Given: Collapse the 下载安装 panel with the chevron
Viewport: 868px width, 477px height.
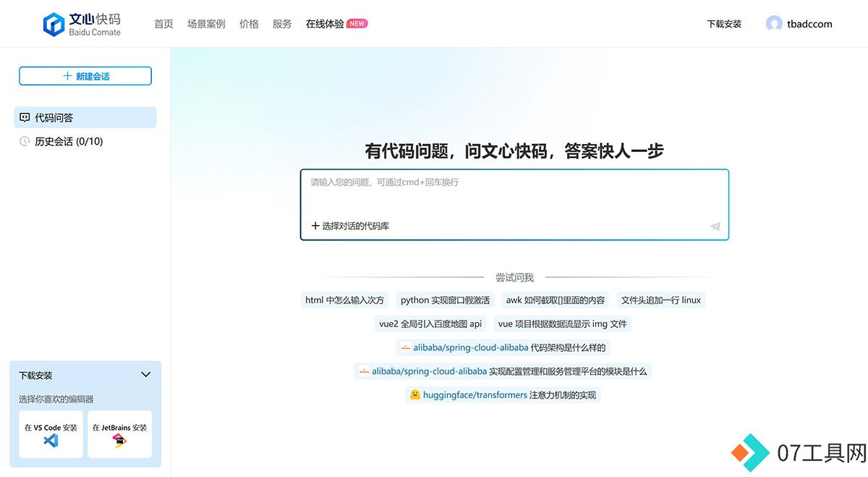Looking at the screenshot, I should point(146,375).
